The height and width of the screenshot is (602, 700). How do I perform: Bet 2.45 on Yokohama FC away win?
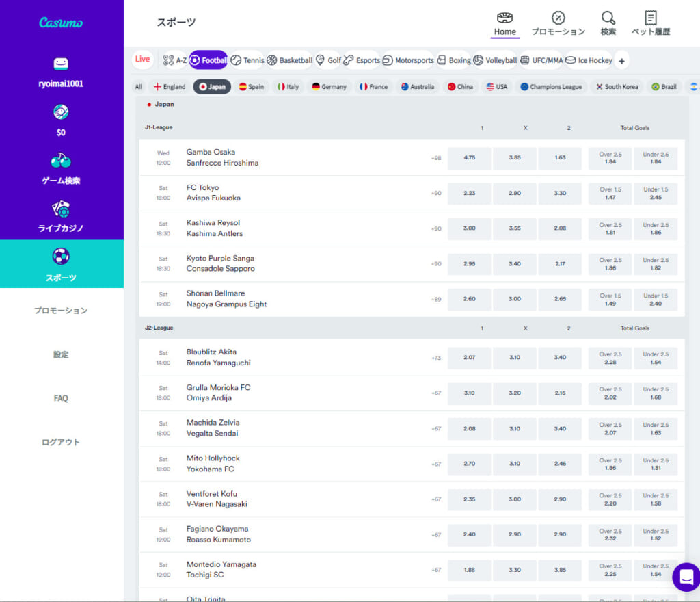pyautogui.click(x=560, y=464)
